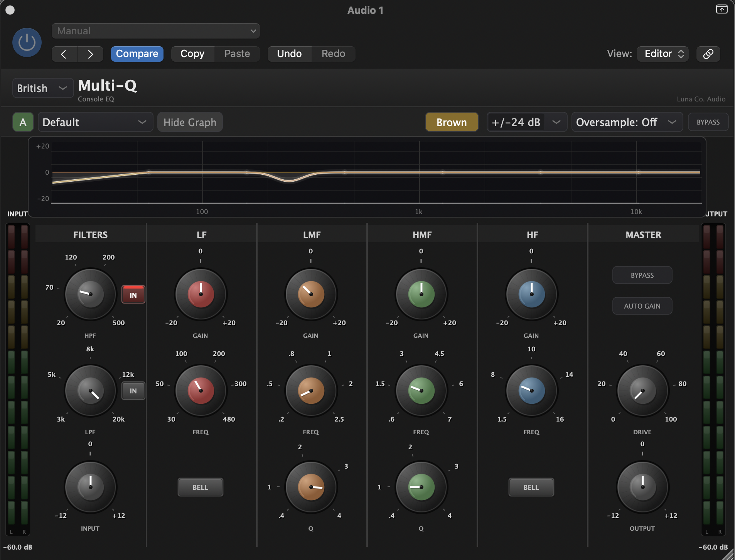Image resolution: width=735 pixels, height=560 pixels.
Task: Open the Manual preset dropdown
Action: tap(155, 31)
